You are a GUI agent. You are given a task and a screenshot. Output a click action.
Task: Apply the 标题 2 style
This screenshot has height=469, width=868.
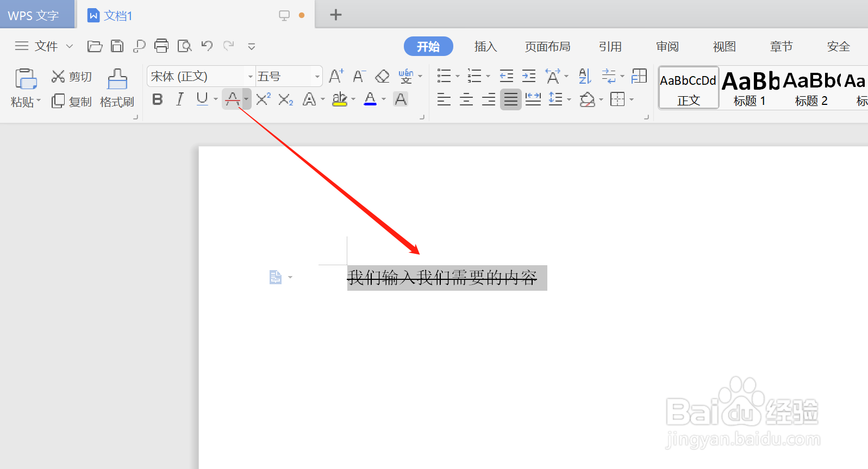811,88
